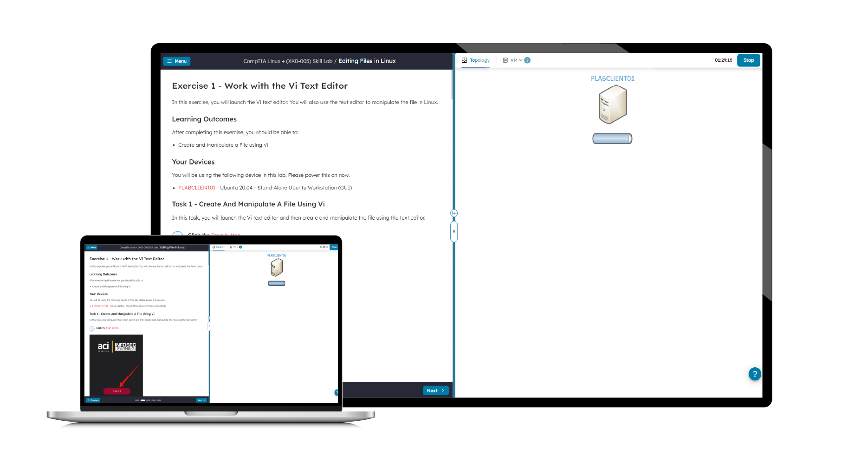Collapse the instructions panel arrow on monitor
Viewport: 868px width, 463px height.
click(454, 213)
